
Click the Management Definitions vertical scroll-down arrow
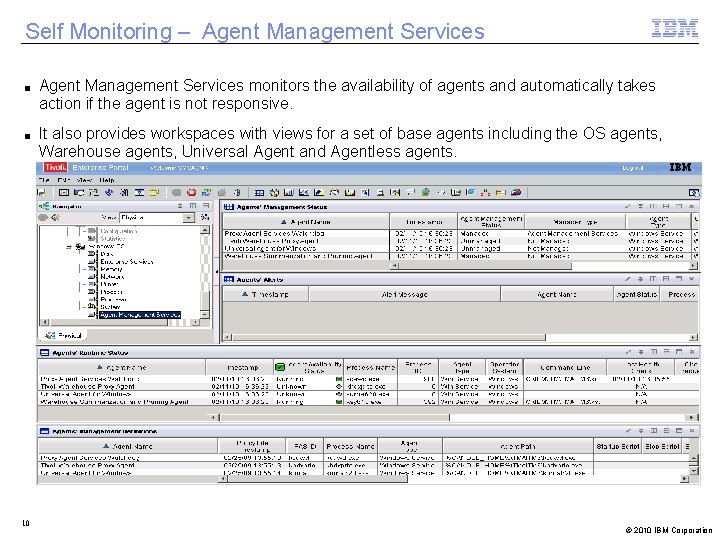[x=694, y=471]
